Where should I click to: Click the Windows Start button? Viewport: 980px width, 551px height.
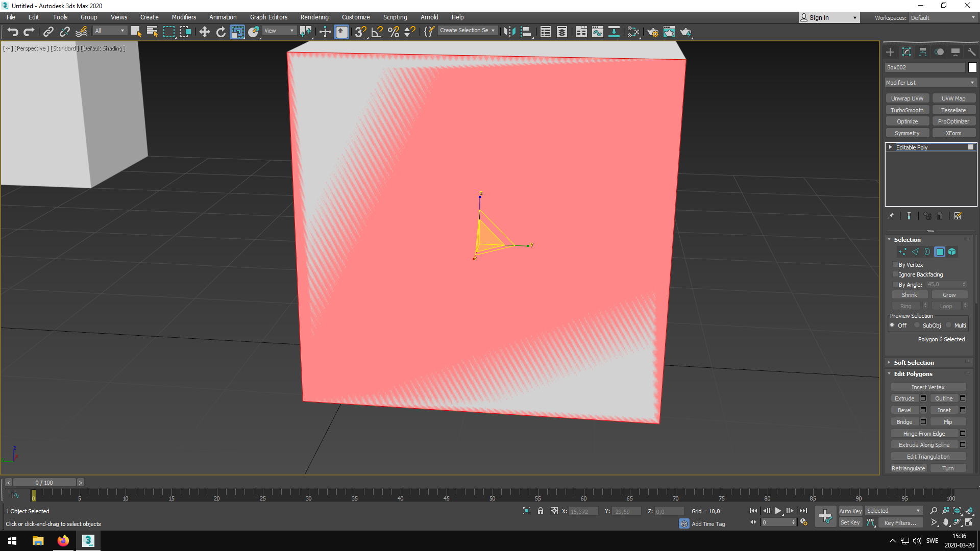pos(13,541)
